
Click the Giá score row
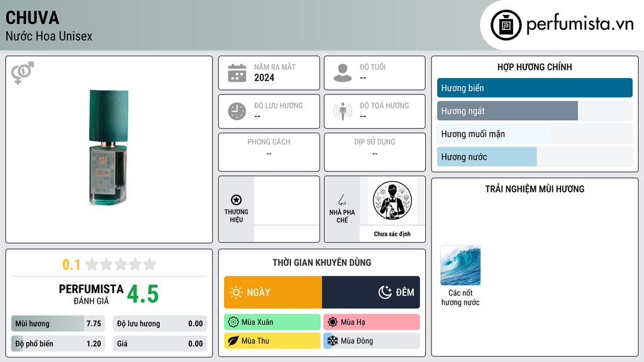coord(160,344)
